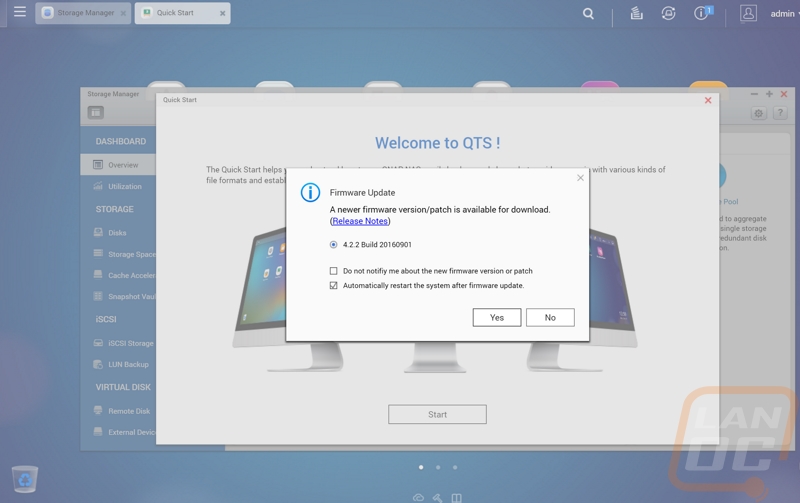Go to the second desktop page dot
The image size is (800, 503).
point(438,467)
